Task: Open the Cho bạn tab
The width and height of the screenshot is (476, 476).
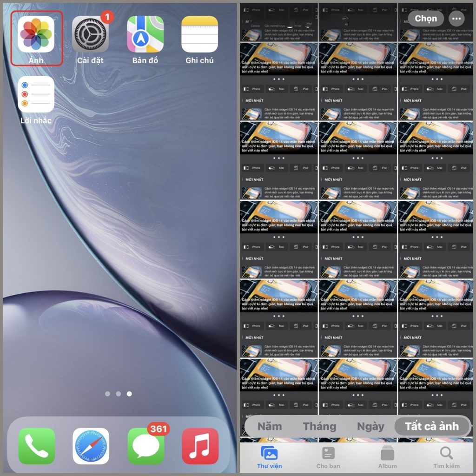Action: (328, 457)
